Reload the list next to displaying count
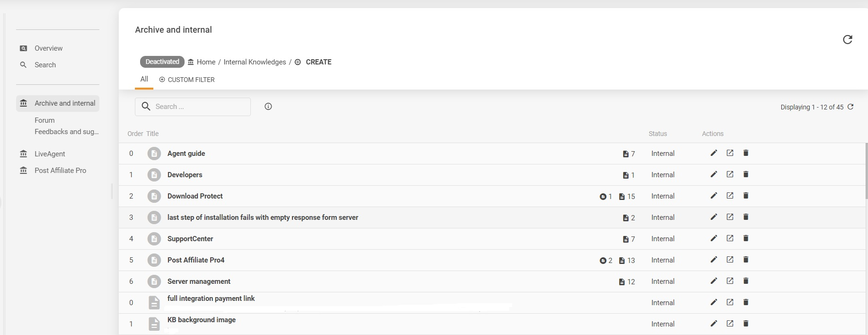This screenshot has height=335, width=868. tap(850, 107)
